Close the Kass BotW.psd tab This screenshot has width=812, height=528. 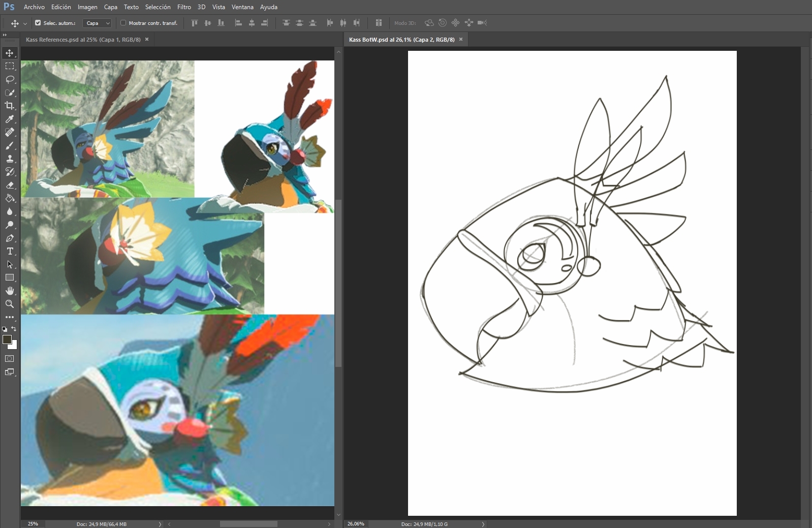pos(461,39)
